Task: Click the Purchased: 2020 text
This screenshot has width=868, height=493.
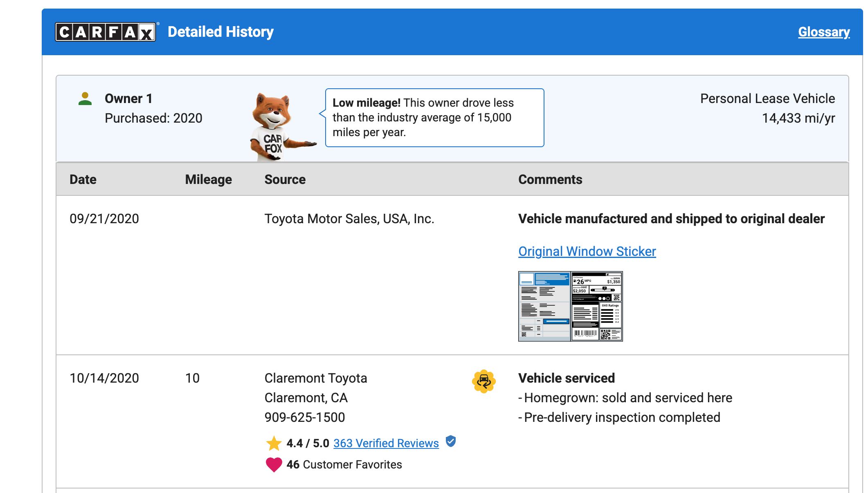Action: pyautogui.click(x=153, y=118)
